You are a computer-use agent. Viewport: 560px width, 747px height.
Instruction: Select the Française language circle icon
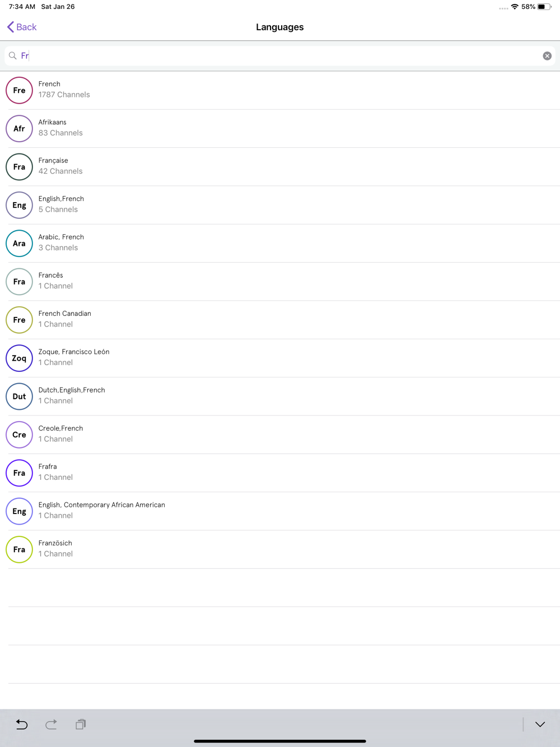(x=19, y=167)
